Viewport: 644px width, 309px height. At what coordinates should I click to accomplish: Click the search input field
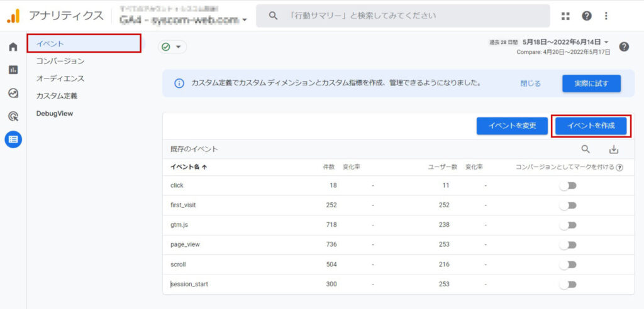(x=403, y=16)
